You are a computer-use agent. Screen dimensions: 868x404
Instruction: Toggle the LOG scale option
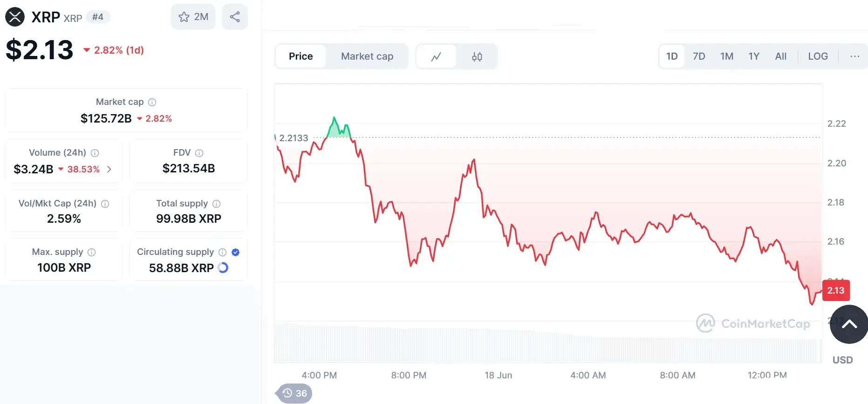818,56
